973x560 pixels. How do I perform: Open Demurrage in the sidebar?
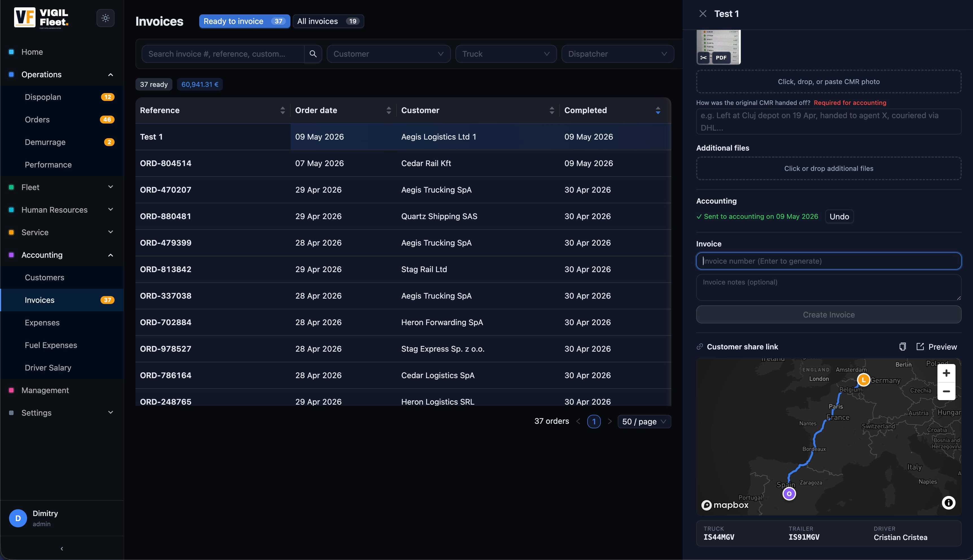[x=62, y=142]
